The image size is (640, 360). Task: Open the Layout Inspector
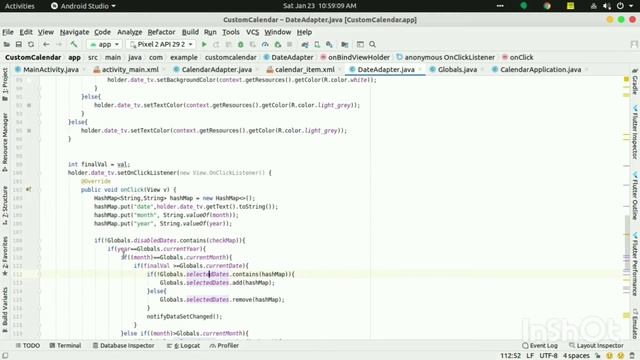click(x=596, y=346)
